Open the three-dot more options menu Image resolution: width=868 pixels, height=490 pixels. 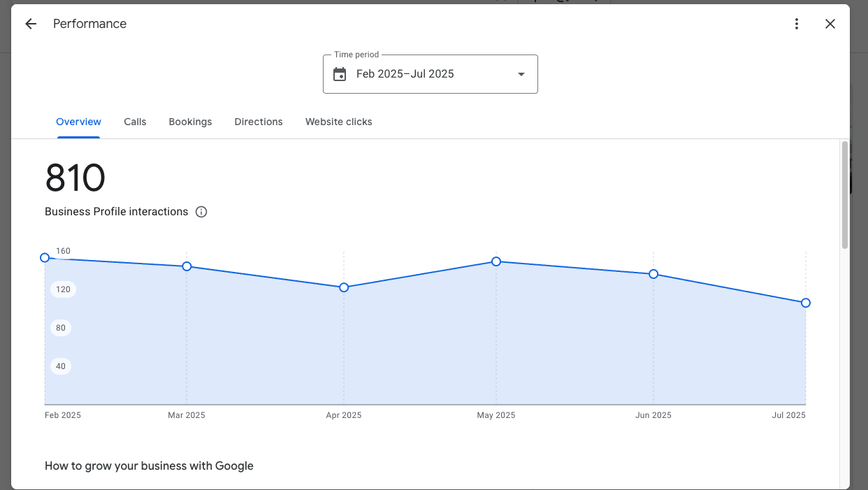pos(797,24)
